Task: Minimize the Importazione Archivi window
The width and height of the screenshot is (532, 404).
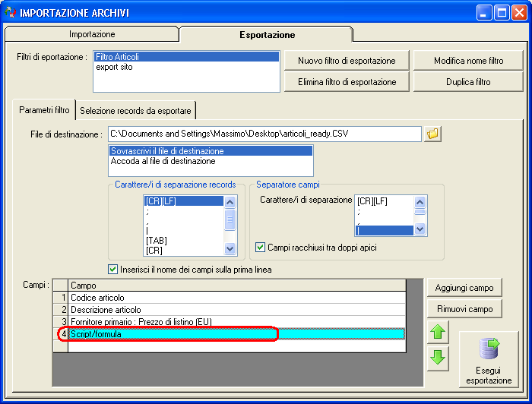Action: 483,13
